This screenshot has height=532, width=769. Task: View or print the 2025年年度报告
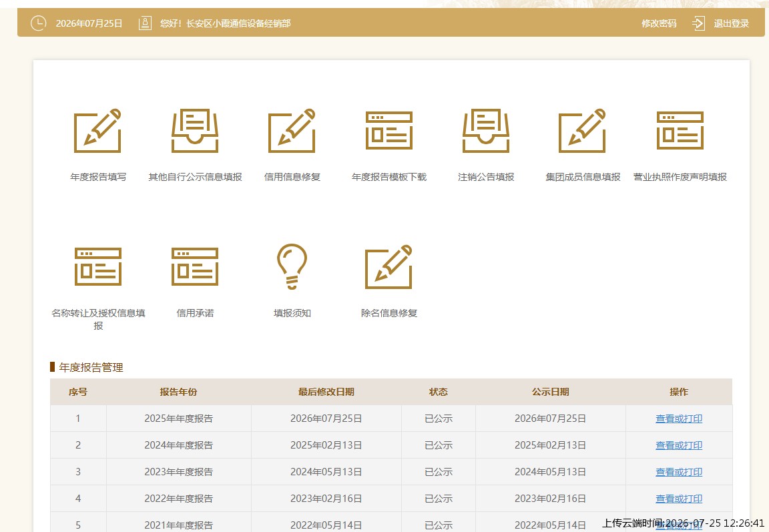click(679, 419)
